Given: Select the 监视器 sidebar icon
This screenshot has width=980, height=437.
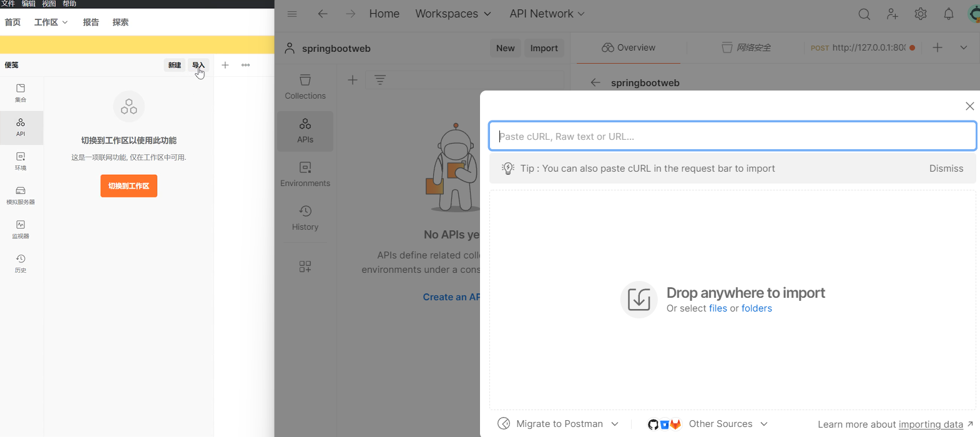Looking at the screenshot, I should 21,230.
